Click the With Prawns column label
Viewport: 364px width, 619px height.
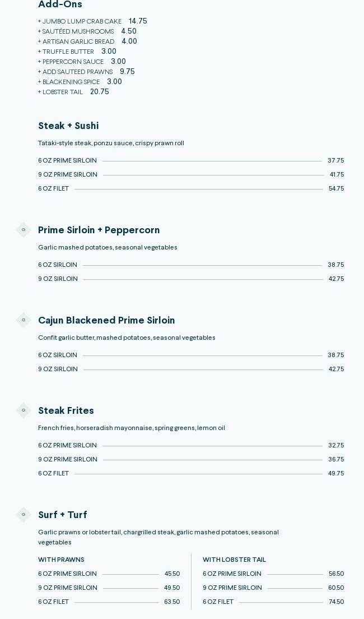(61, 560)
